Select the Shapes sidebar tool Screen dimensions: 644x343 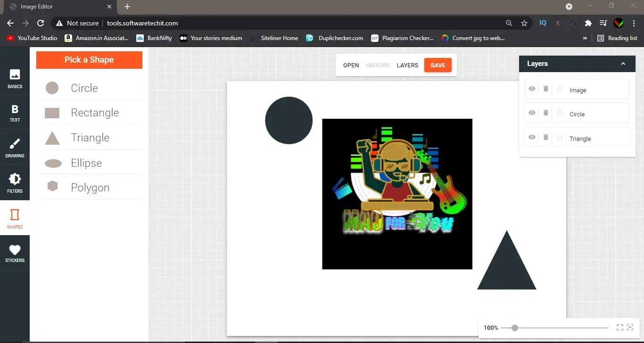click(x=15, y=219)
